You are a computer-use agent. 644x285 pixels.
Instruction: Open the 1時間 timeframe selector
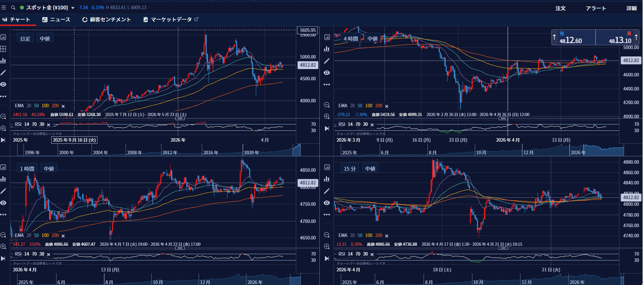[27, 169]
